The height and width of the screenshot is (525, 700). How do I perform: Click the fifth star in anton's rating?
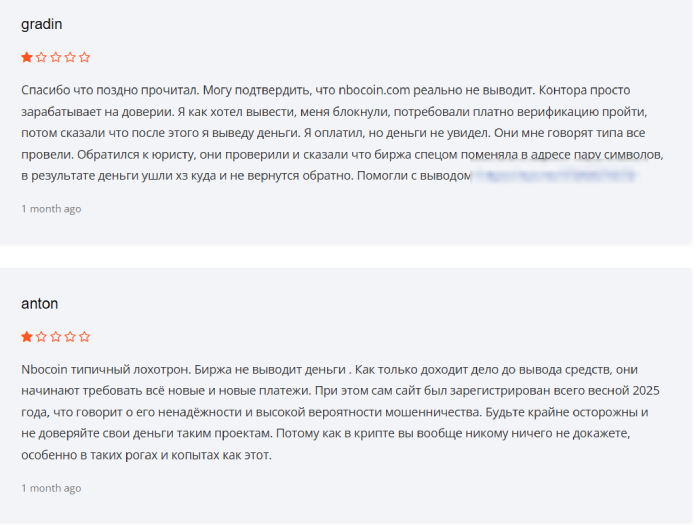(84, 337)
